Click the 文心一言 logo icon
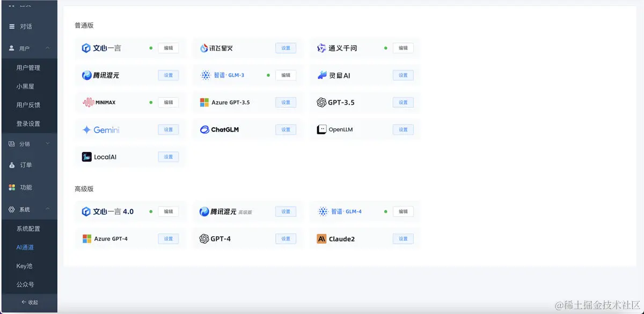 coord(86,48)
